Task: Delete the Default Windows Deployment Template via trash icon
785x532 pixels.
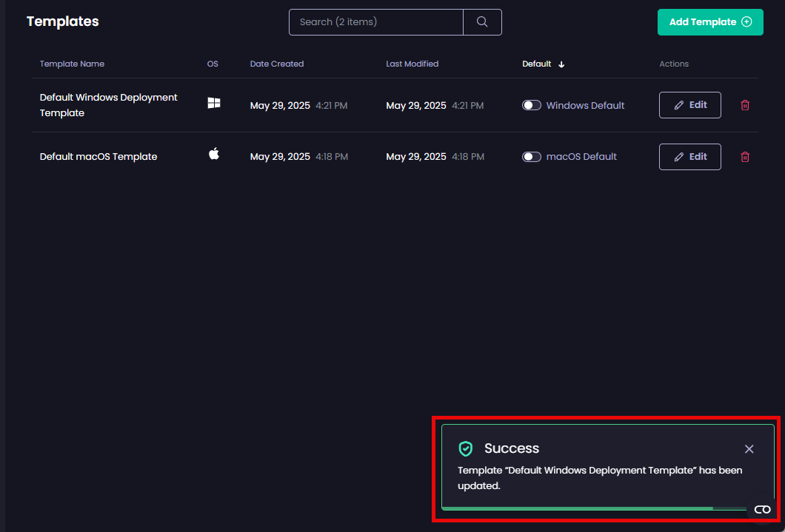Action: tap(744, 105)
